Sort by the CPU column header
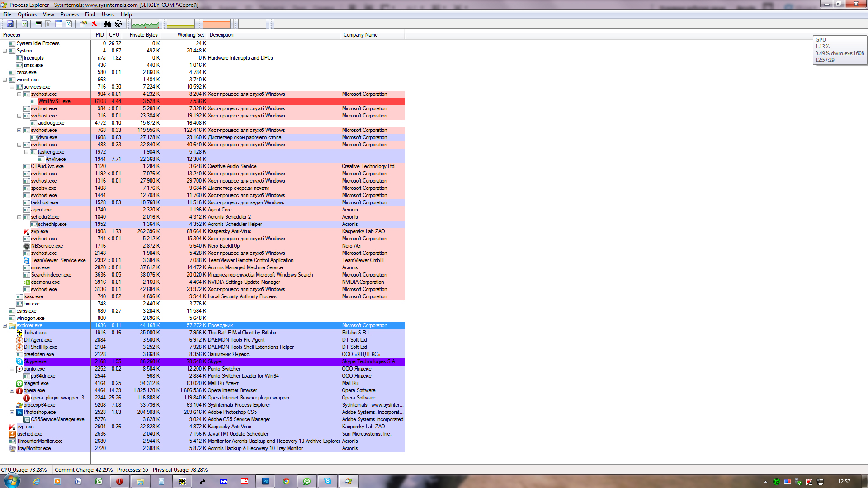 click(x=114, y=35)
